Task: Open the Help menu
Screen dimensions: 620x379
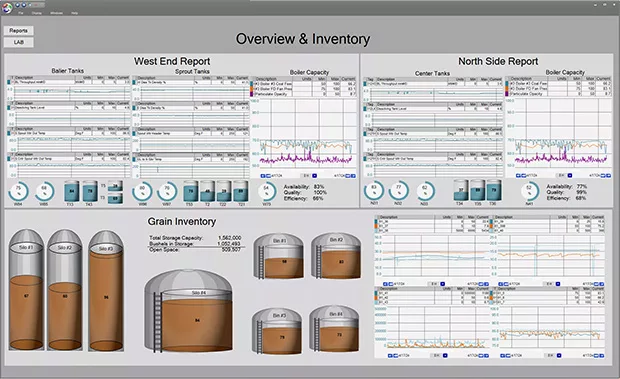Action: tap(74, 13)
